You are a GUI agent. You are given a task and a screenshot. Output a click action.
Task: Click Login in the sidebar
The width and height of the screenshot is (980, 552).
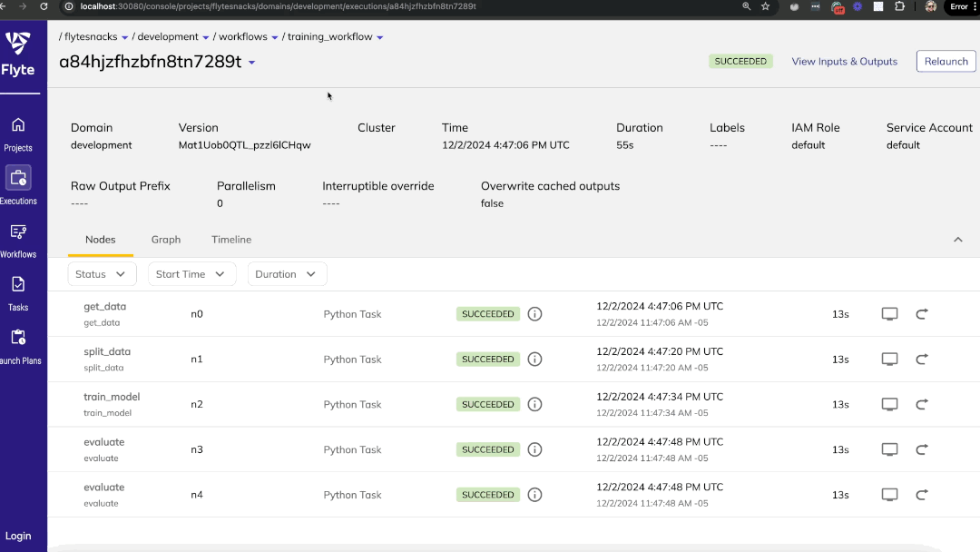(x=18, y=536)
